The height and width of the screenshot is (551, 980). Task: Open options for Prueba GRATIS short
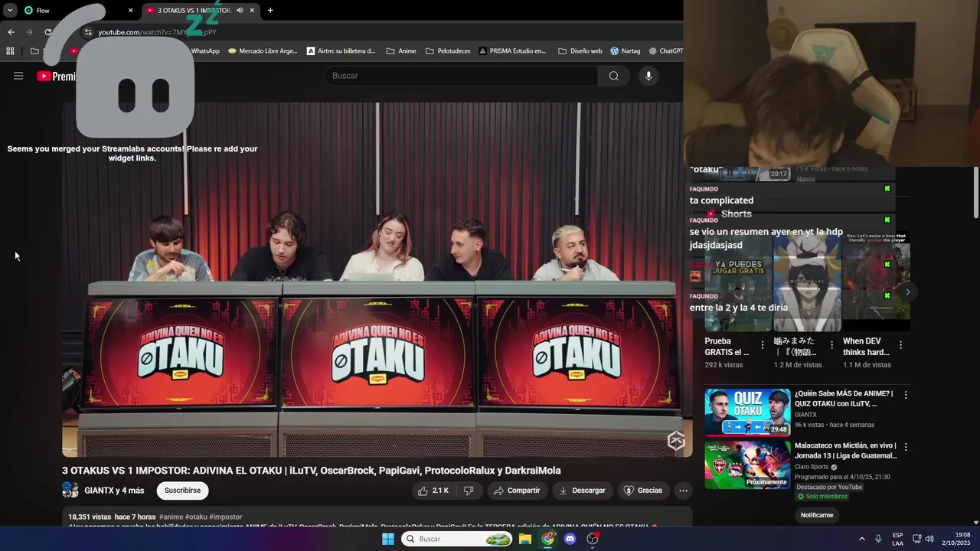point(763,346)
